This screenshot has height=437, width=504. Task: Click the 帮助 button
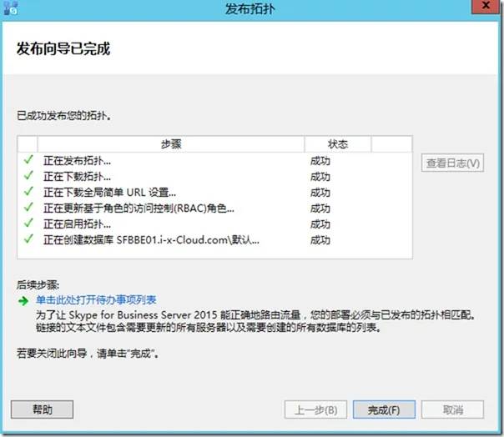coord(42,409)
